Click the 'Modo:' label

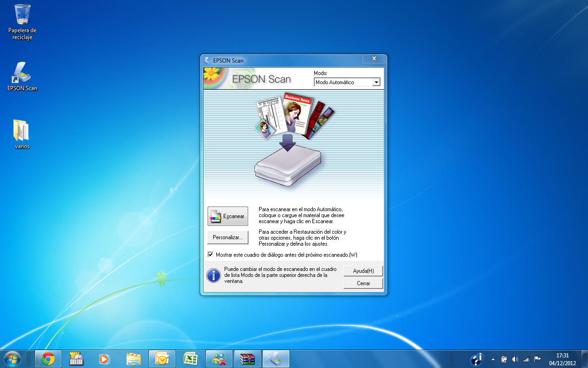click(320, 73)
